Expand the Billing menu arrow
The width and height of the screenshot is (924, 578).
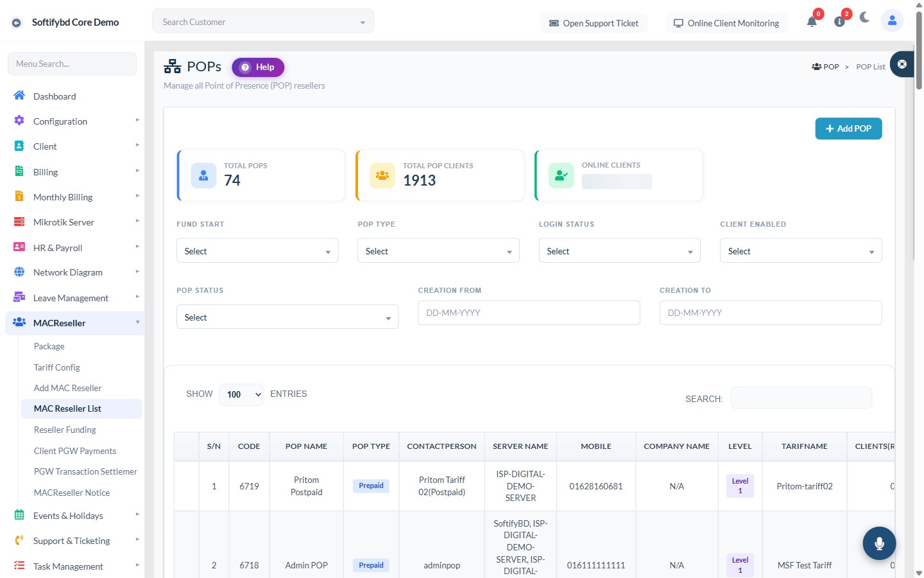(137, 171)
